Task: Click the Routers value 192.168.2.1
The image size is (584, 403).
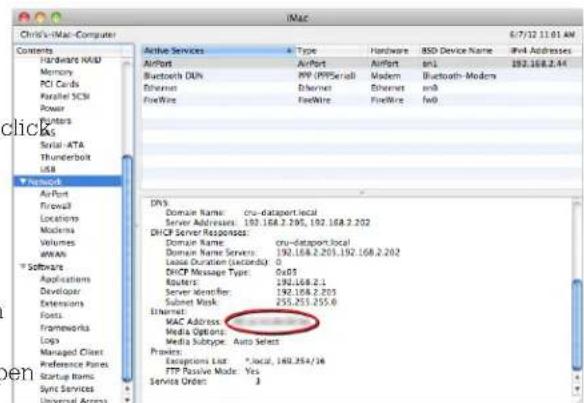Action: 301,282
